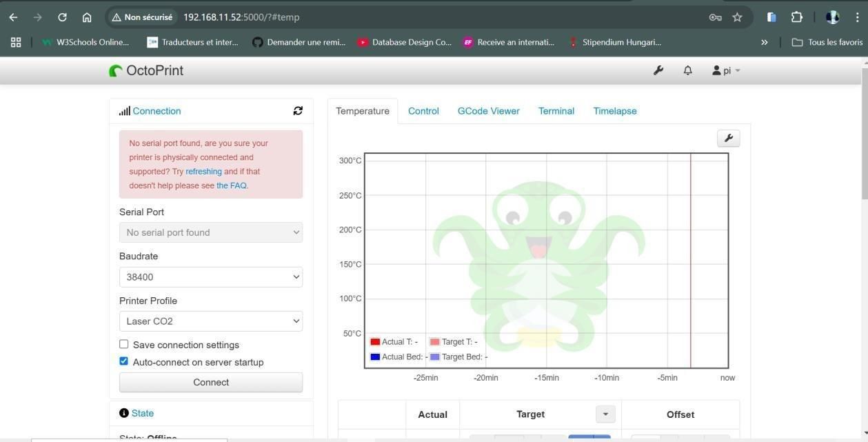Image resolution: width=868 pixels, height=442 pixels.
Task: Open the browser profile avatar
Action: pyautogui.click(x=832, y=17)
